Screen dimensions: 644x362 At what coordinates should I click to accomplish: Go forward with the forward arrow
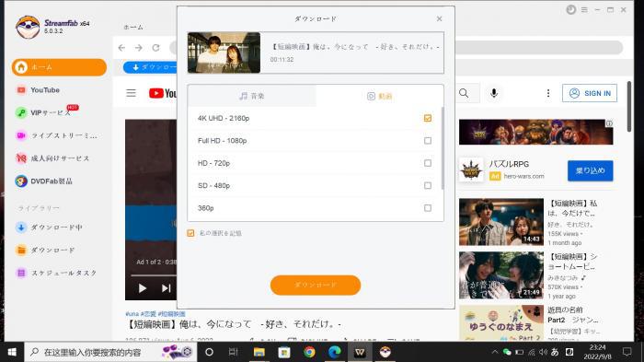(139, 48)
